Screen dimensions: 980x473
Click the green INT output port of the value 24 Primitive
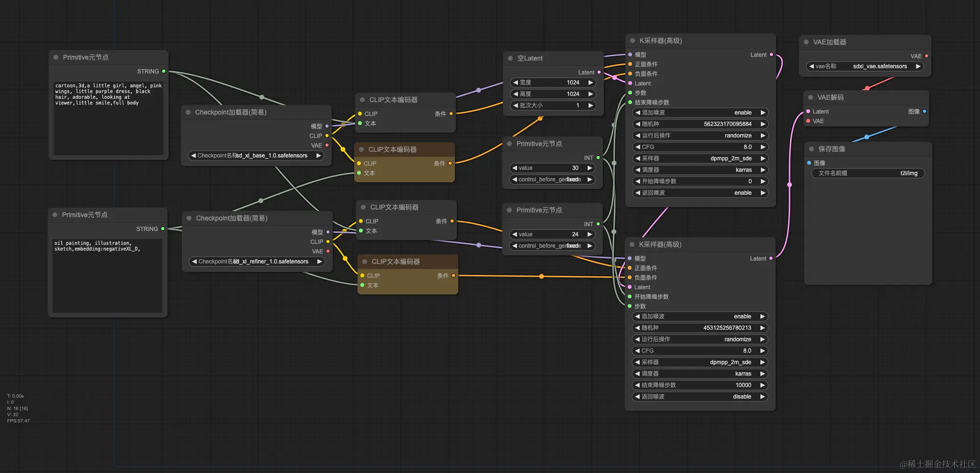click(x=598, y=224)
